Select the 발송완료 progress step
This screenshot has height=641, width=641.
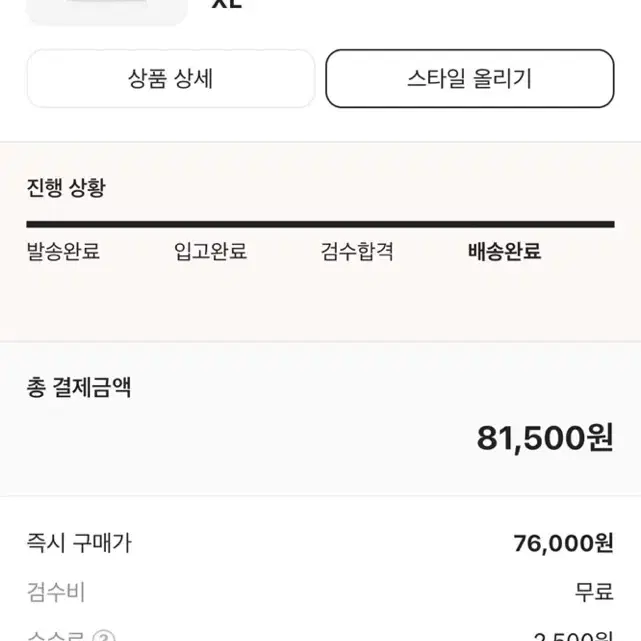click(63, 251)
